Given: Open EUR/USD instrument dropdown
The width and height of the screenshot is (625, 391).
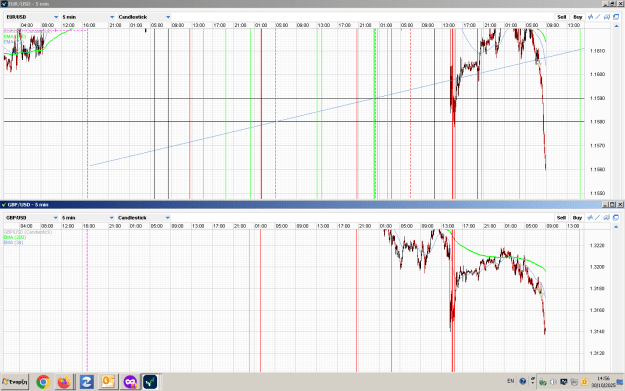Looking at the screenshot, I should [x=32, y=17].
